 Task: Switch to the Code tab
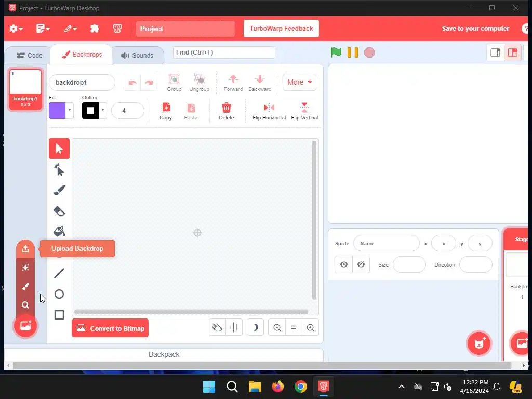(x=30, y=55)
